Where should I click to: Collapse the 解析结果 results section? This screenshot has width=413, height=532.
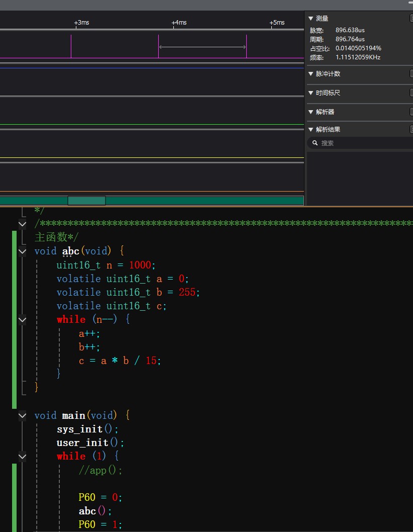[311, 130]
